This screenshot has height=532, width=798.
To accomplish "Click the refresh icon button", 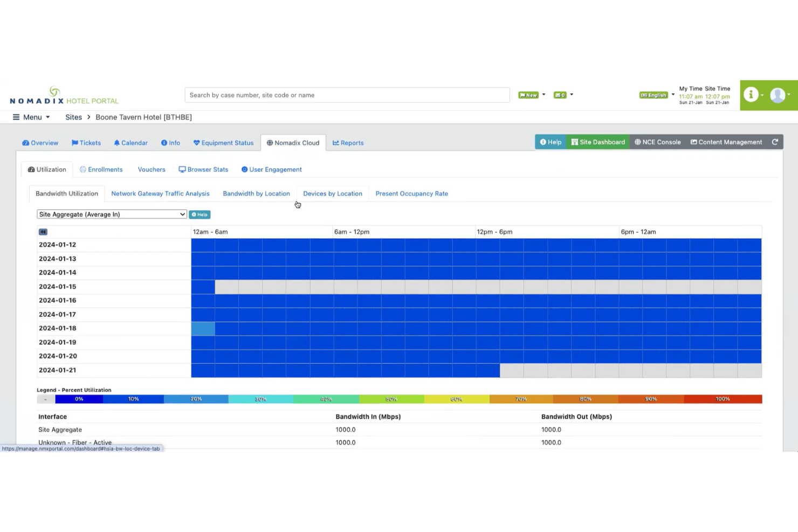I will [x=775, y=142].
